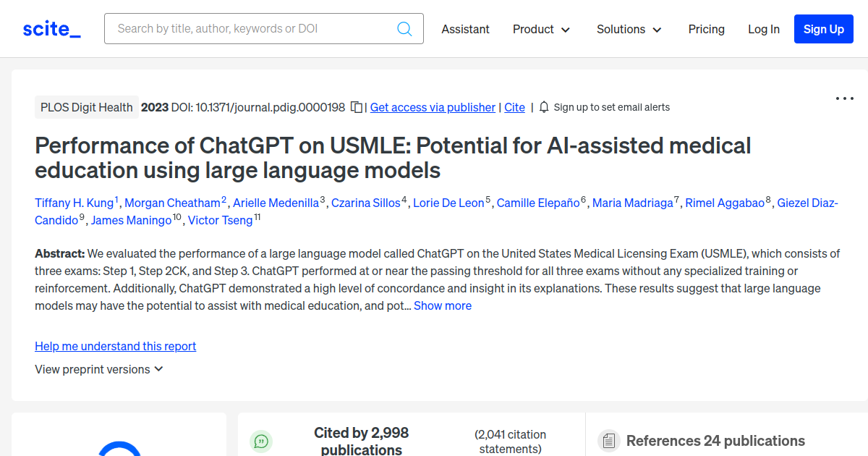Expand the Solutions dropdown menu

coord(629,29)
